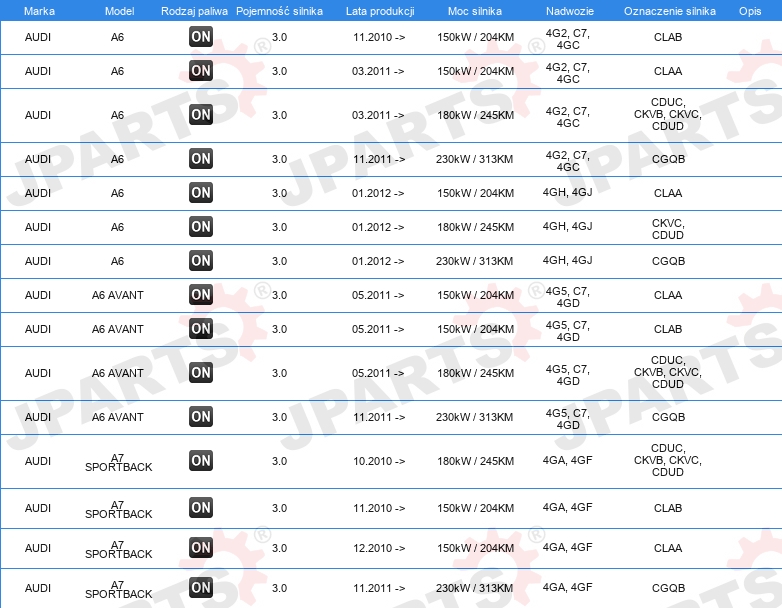The image size is (782, 608).
Task: Click 230kW / 313KM in A7 Sportback row
Action: point(474,589)
